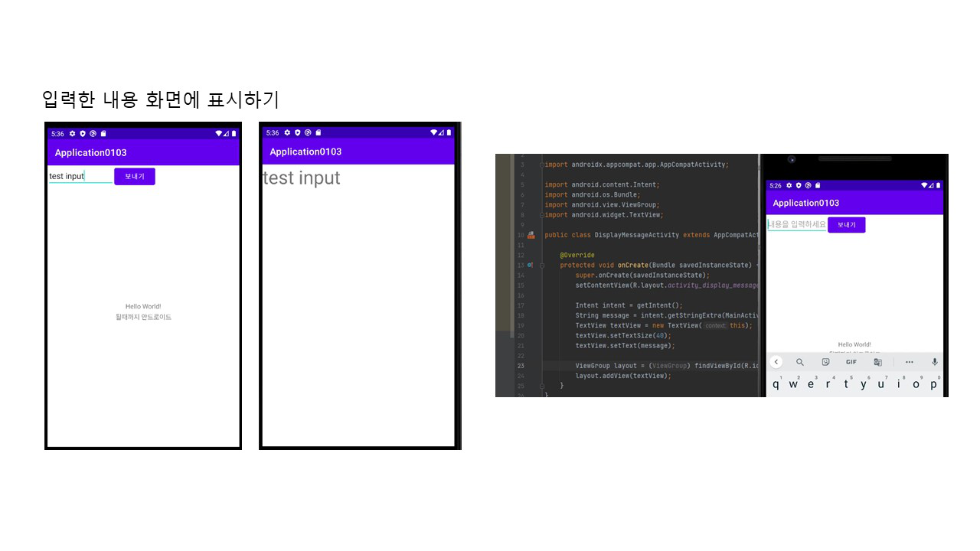This screenshot has width=980, height=551.
Task: Open keyboard more options three-dots icon
Action: click(x=910, y=362)
